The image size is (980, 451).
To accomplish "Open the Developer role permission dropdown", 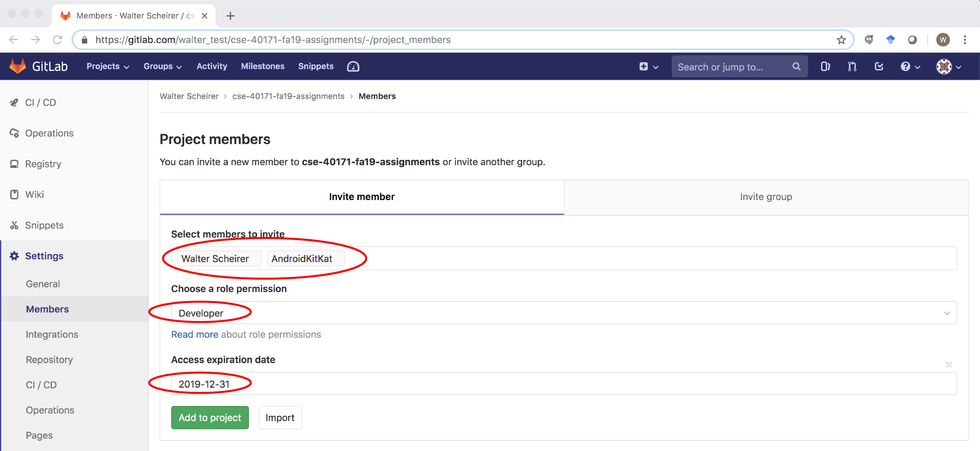I will coord(564,313).
